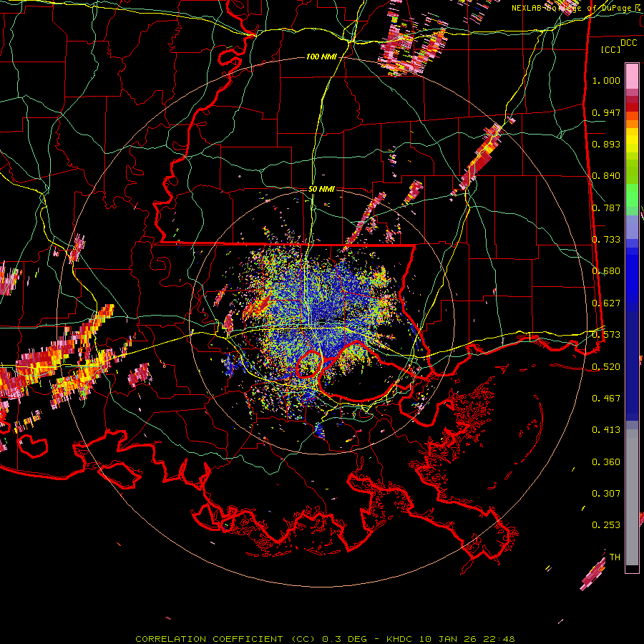Click the 0.893 scale value
The image size is (644, 644).
click(606, 144)
